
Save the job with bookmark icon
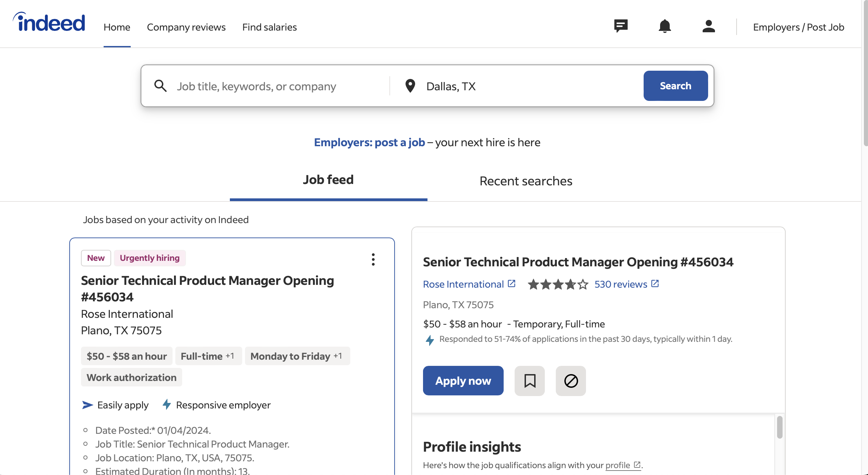pyautogui.click(x=530, y=381)
